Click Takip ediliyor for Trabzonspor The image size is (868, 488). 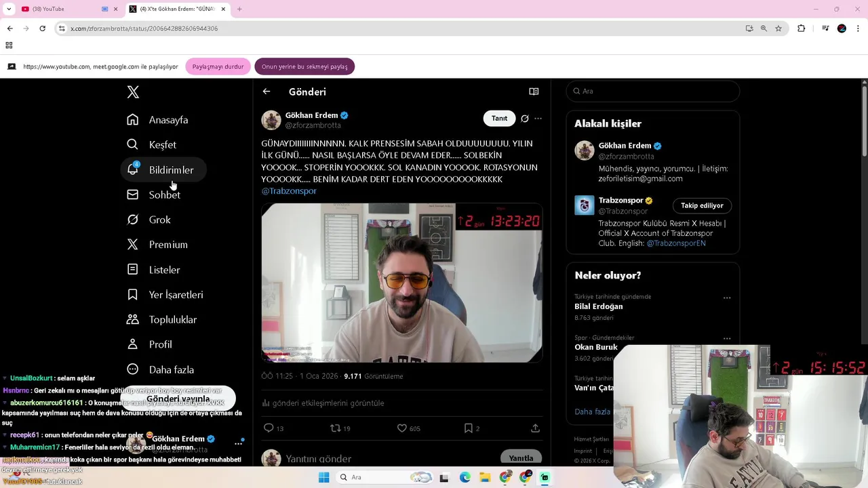tap(702, 205)
